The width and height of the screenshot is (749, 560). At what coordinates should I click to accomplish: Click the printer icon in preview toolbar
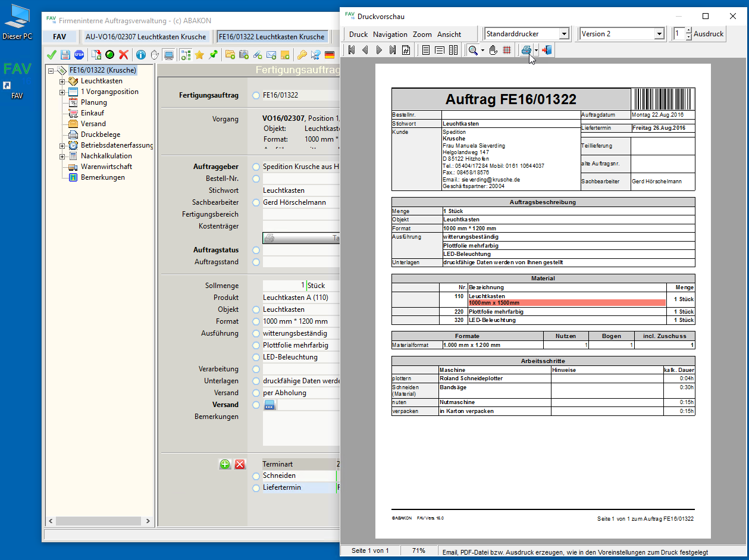(527, 50)
